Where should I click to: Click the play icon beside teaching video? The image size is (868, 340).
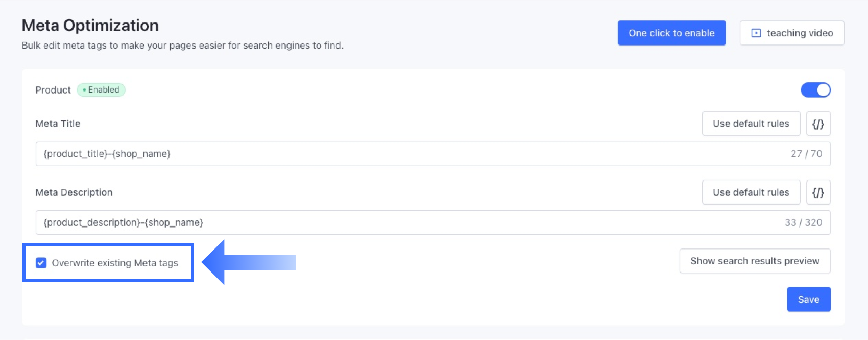tap(756, 33)
